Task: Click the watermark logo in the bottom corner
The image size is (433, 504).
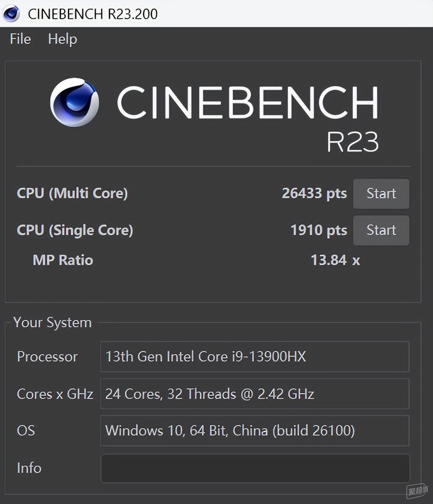Action: click(x=417, y=491)
